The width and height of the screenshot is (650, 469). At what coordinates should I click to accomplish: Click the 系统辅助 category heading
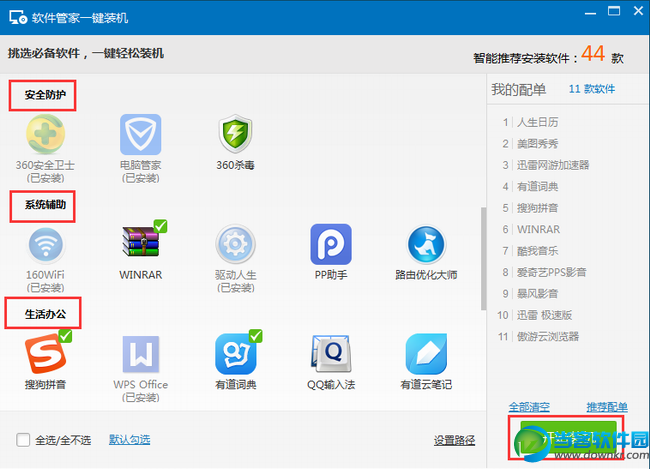click(x=45, y=204)
